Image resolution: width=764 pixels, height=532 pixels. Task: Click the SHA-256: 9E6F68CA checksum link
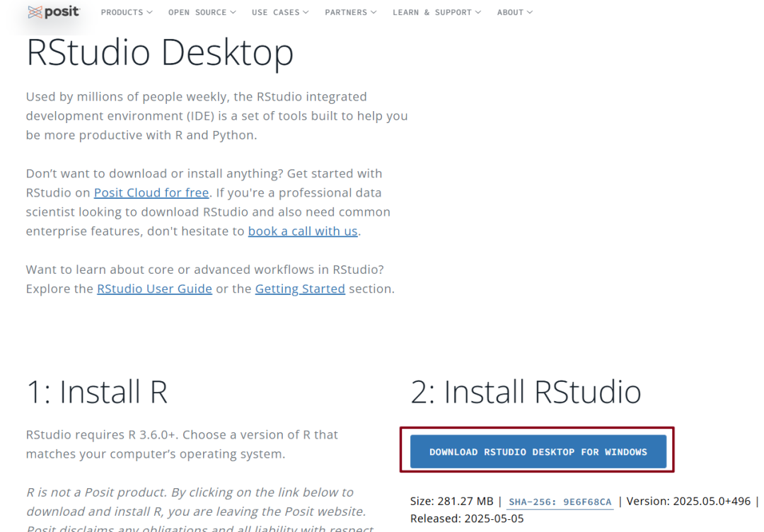(x=560, y=502)
